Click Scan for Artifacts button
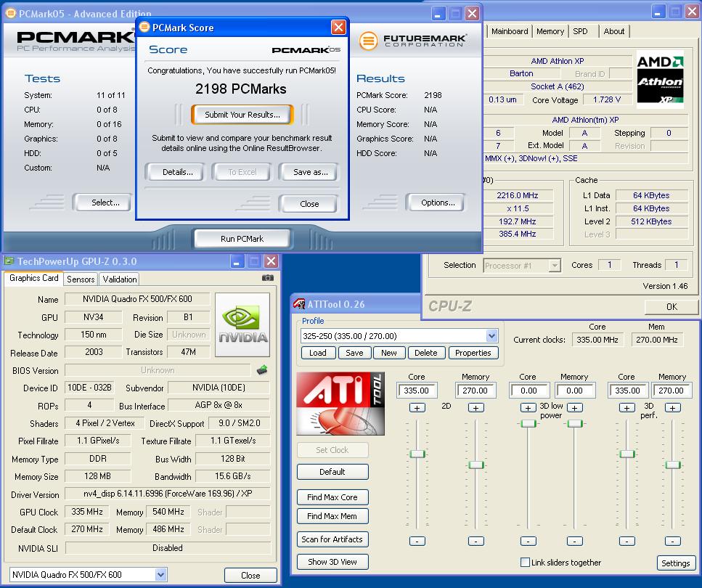 click(x=332, y=539)
